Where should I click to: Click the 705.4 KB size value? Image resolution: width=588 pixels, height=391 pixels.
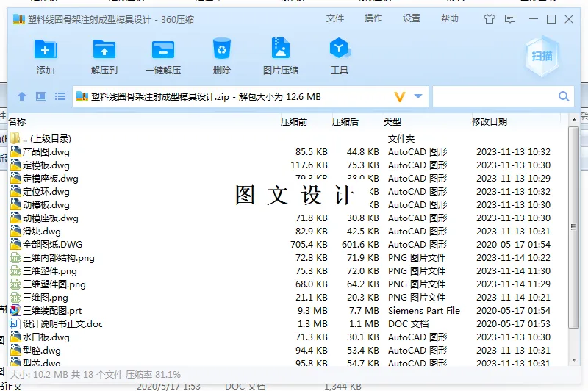(309, 245)
